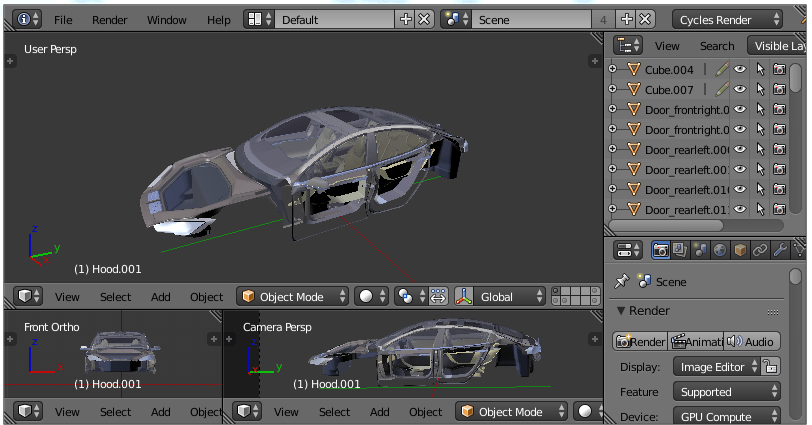
Task: Open properties region plus in User Persp view
Action: tap(594, 61)
